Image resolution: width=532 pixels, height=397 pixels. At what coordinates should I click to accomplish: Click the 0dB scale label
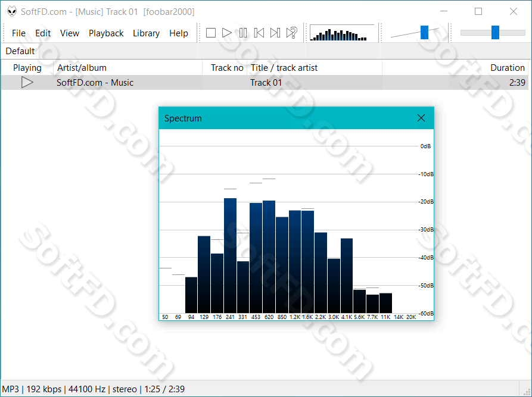(425, 146)
